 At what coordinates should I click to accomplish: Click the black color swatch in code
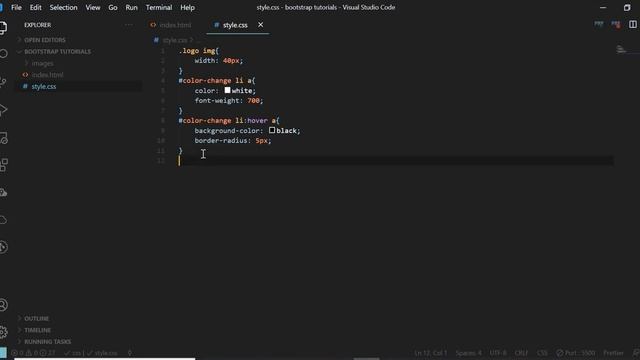pyautogui.click(x=272, y=130)
